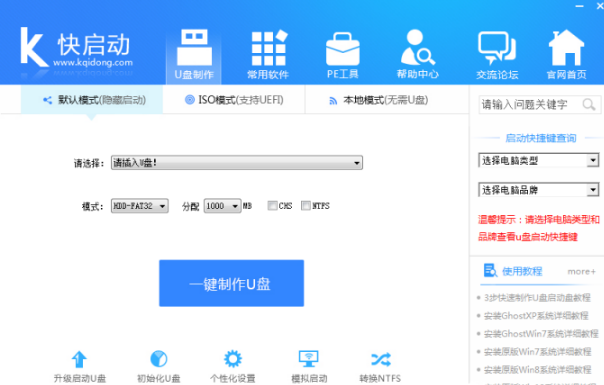The height and width of the screenshot is (385, 604).
Task: Click the 初始化U盘 icon
Action: [159, 359]
